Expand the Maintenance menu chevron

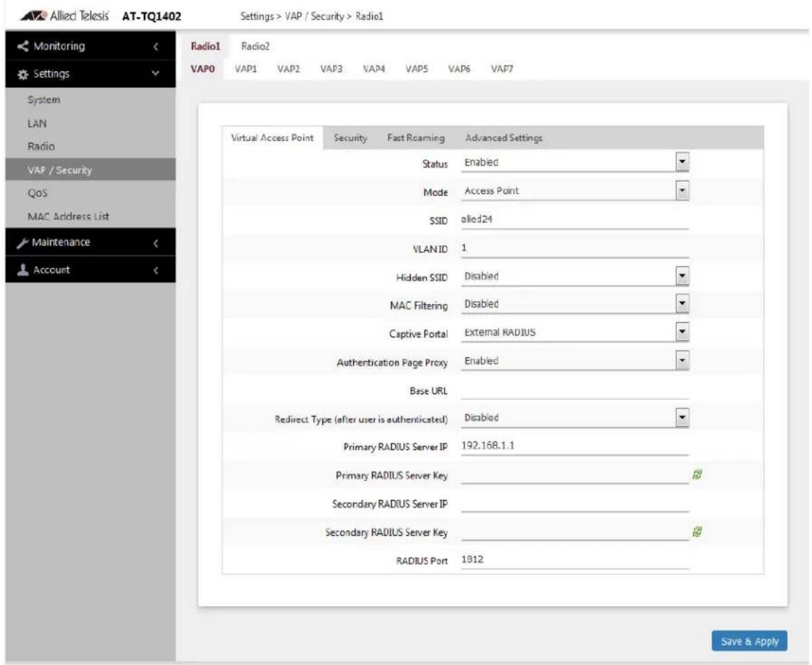pos(156,242)
